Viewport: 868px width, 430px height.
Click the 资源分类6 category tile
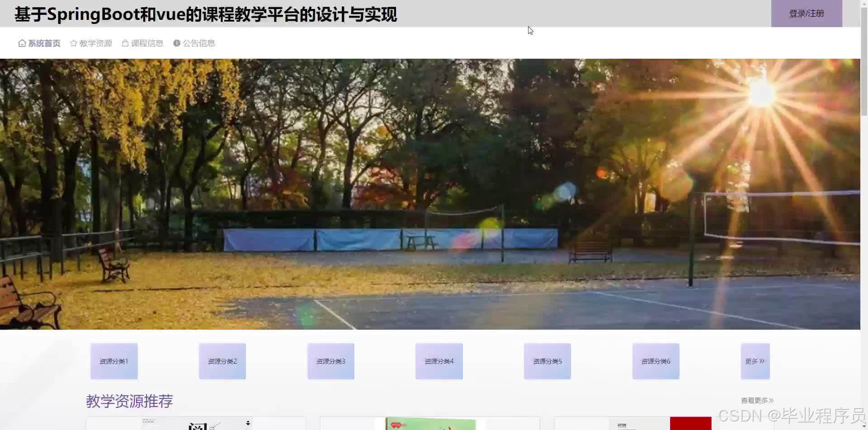tap(656, 361)
